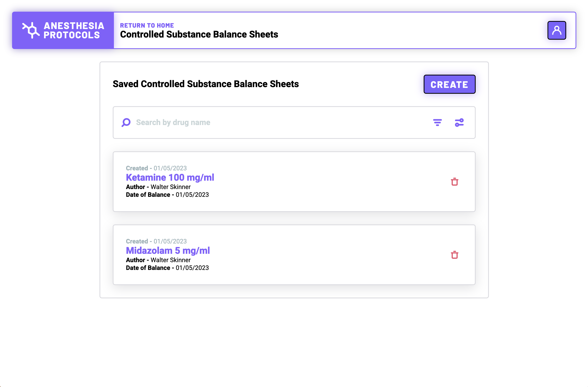Click the Created date on the Ketamine card
This screenshot has height=387, width=588.
click(x=156, y=168)
